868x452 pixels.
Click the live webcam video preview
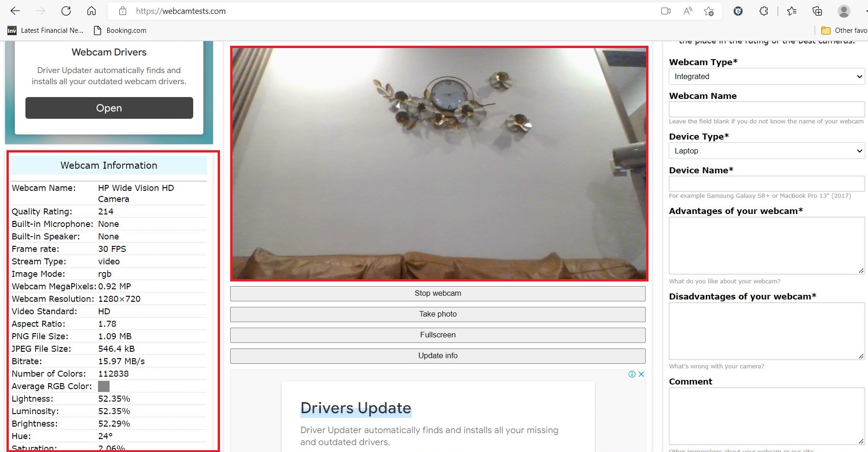(439, 164)
